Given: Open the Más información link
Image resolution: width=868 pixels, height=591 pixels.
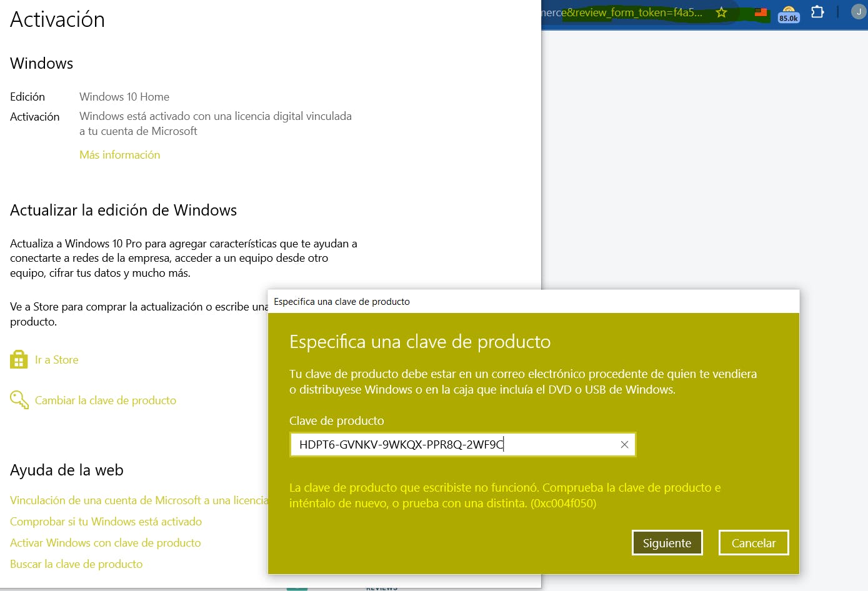Looking at the screenshot, I should point(119,155).
